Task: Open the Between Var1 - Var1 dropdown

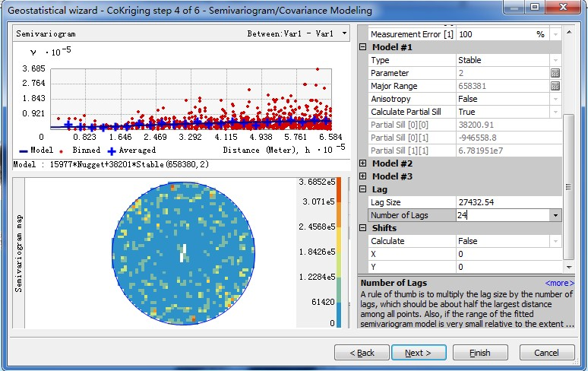Action: (x=344, y=33)
